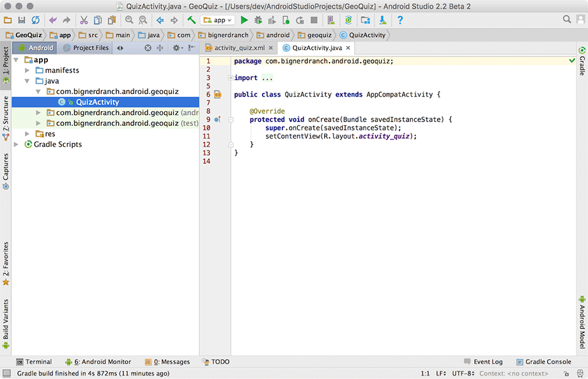Click the Open folder toolbar icon
This screenshot has height=379, width=588.
[8, 20]
